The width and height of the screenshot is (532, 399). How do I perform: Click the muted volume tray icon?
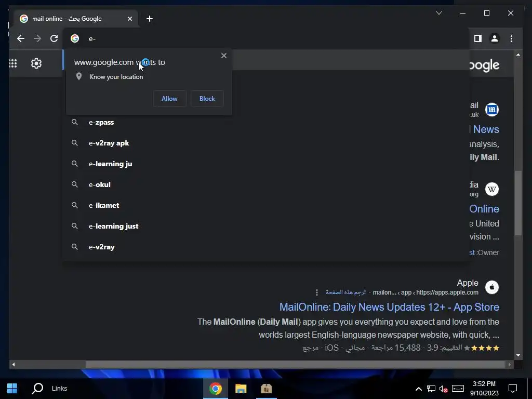coord(443,389)
